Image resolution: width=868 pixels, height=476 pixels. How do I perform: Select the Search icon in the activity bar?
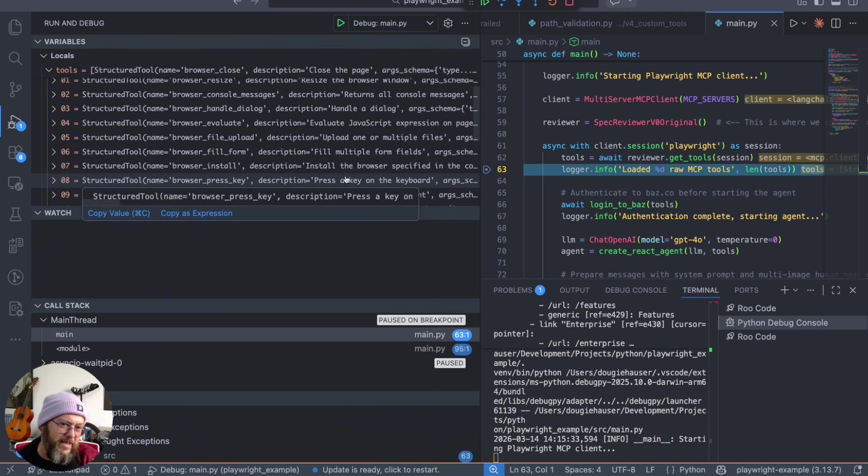pyautogui.click(x=15, y=58)
